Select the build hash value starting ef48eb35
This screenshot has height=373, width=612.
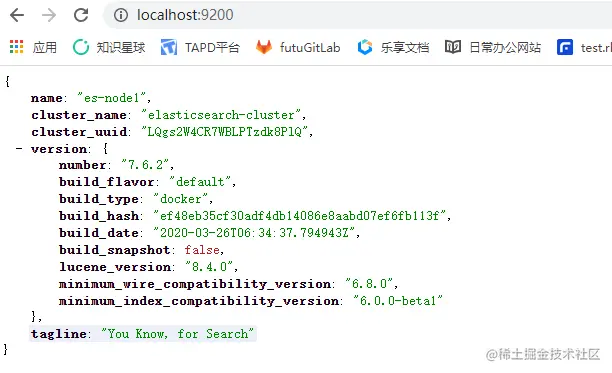[300, 215]
